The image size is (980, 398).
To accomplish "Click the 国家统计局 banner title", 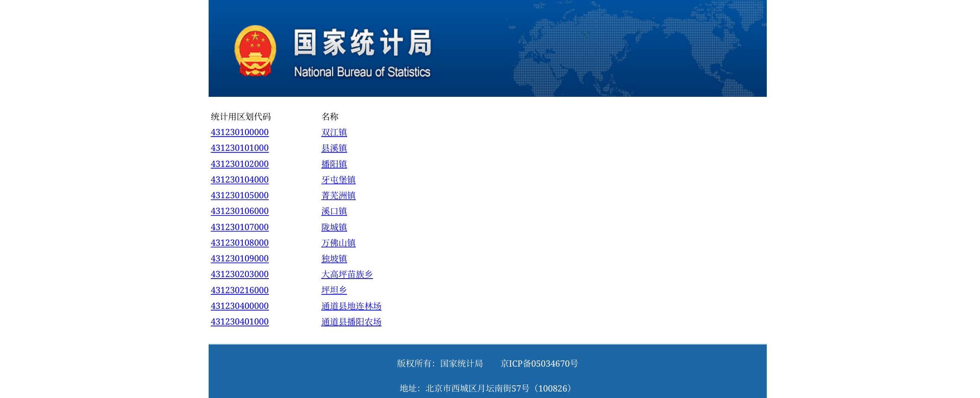I will click(363, 43).
